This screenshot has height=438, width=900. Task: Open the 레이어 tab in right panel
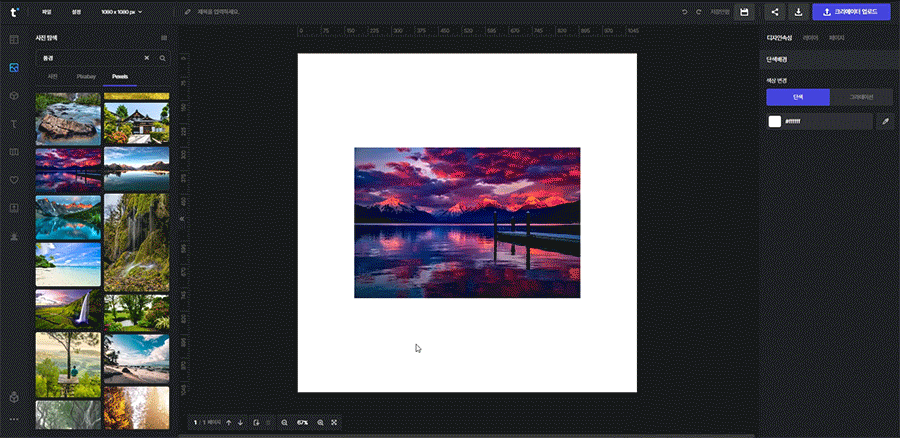(x=810, y=37)
